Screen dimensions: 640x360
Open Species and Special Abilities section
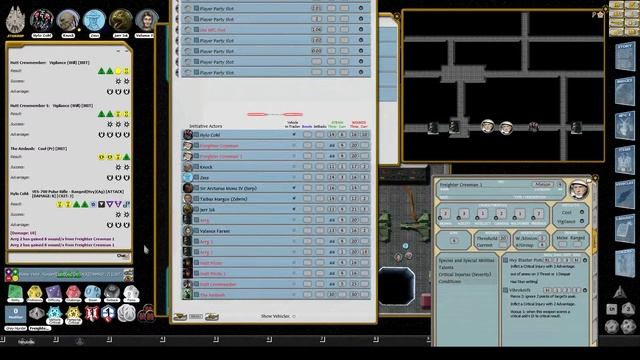(x=466, y=260)
